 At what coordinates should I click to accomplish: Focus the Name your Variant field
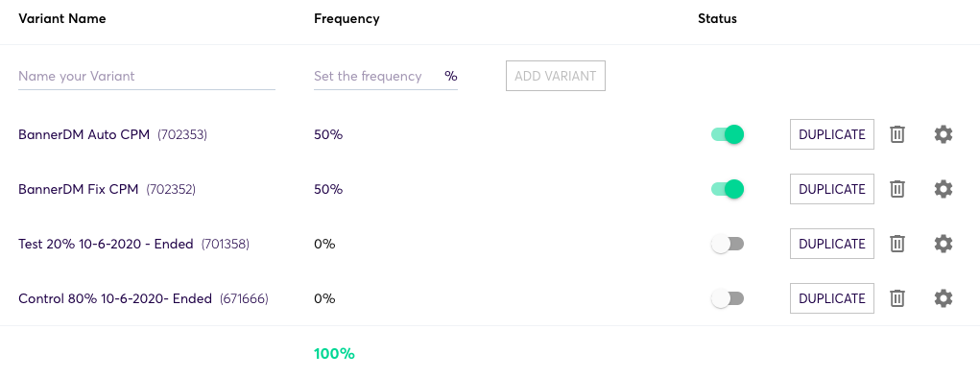[x=147, y=76]
